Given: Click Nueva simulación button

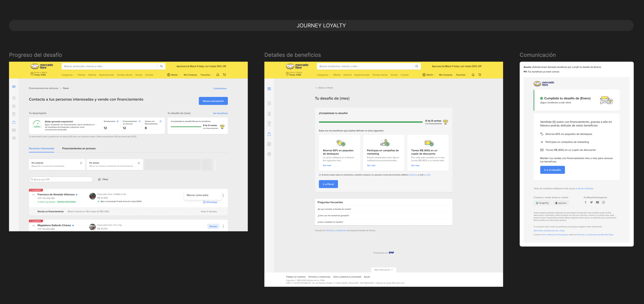Looking at the screenshot, I should [x=213, y=101].
